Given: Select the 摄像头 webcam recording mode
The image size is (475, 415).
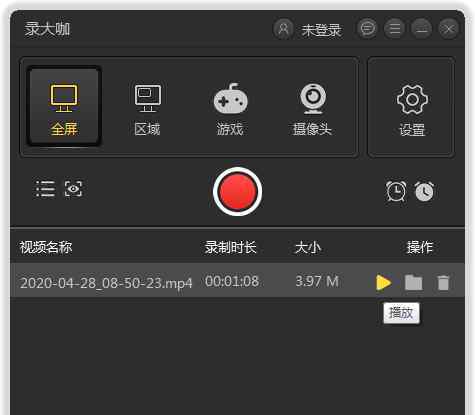Looking at the screenshot, I should (312, 110).
